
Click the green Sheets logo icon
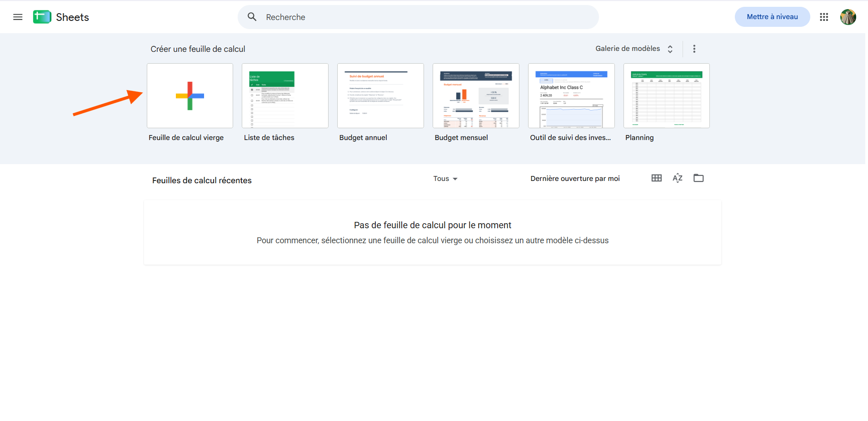pyautogui.click(x=42, y=17)
